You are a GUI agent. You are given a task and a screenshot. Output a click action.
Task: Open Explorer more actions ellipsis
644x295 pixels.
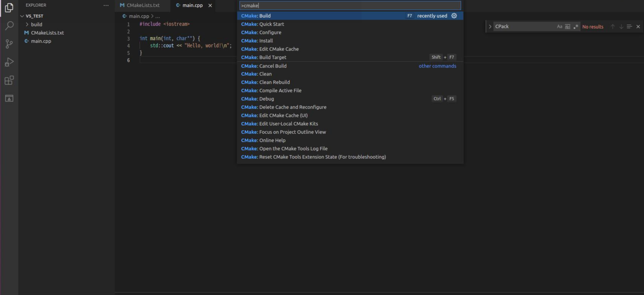(x=106, y=5)
